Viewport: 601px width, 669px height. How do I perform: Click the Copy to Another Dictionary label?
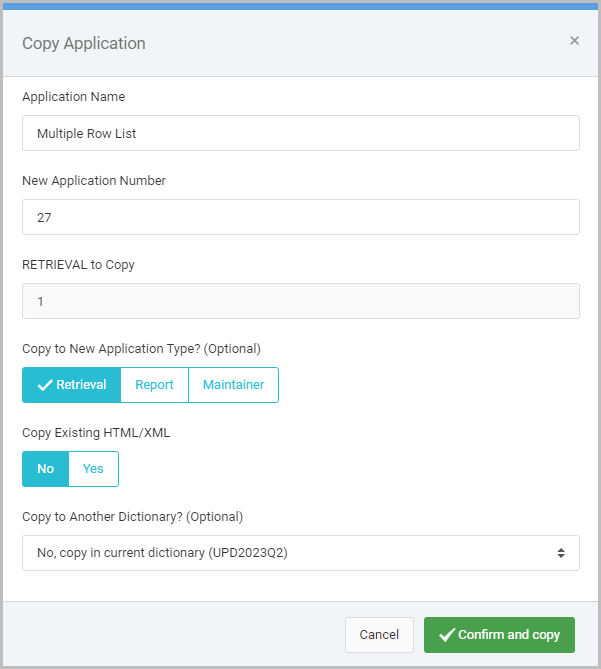click(133, 517)
